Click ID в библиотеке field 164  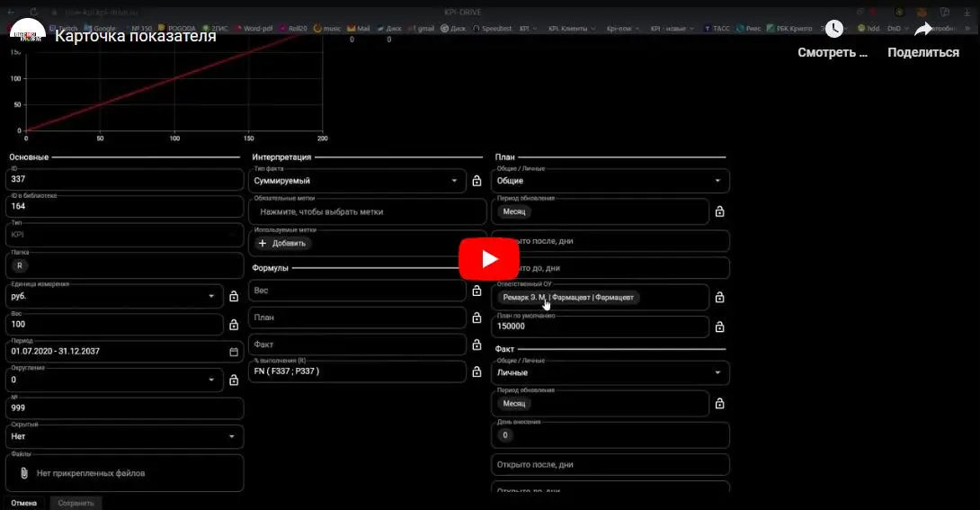click(124, 206)
